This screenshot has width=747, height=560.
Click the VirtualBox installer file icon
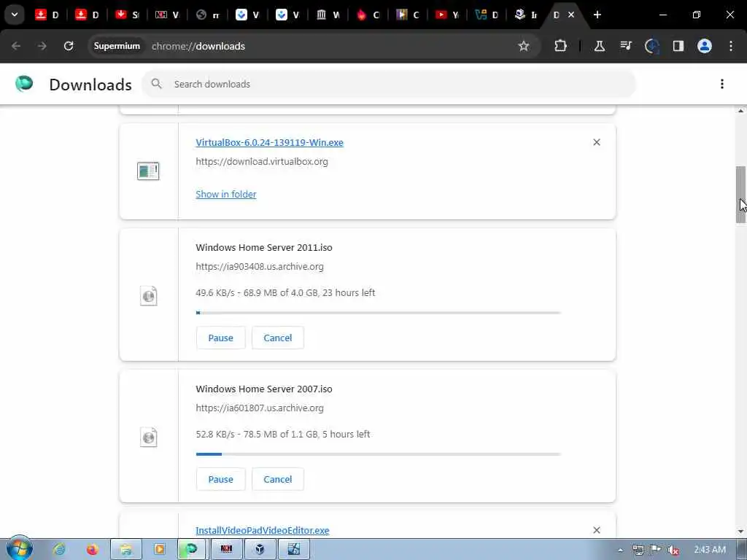click(x=148, y=171)
